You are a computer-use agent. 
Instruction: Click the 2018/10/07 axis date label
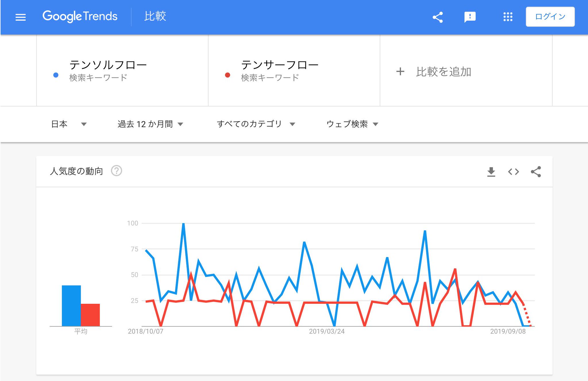[x=145, y=331]
